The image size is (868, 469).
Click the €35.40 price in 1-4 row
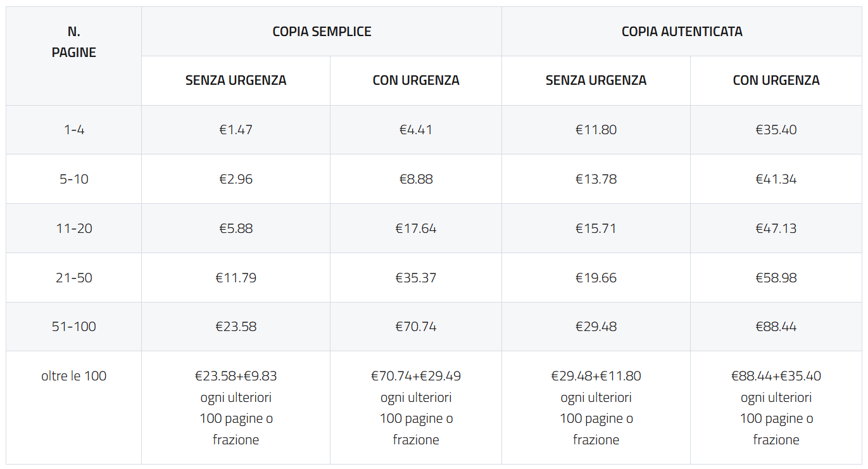click(776, 130)
